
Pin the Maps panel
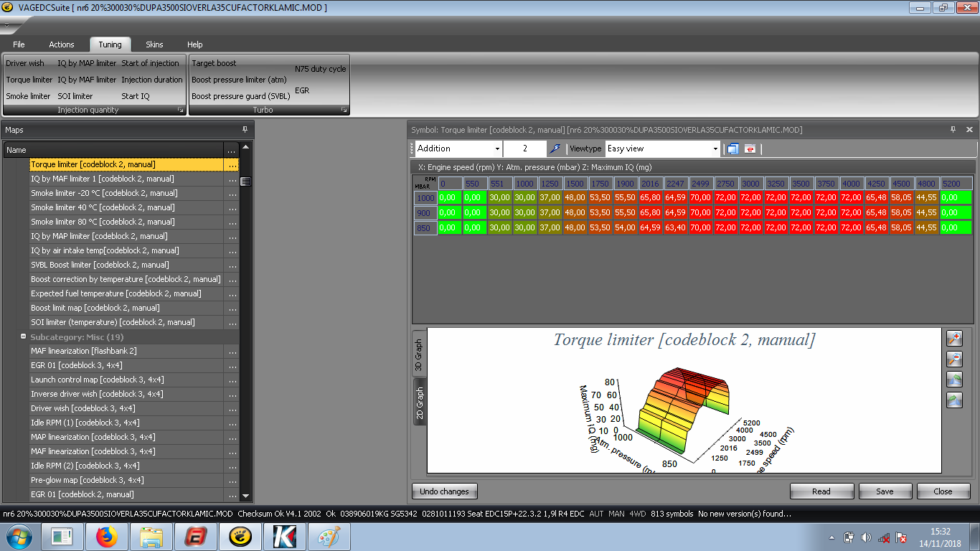(245, 130)
